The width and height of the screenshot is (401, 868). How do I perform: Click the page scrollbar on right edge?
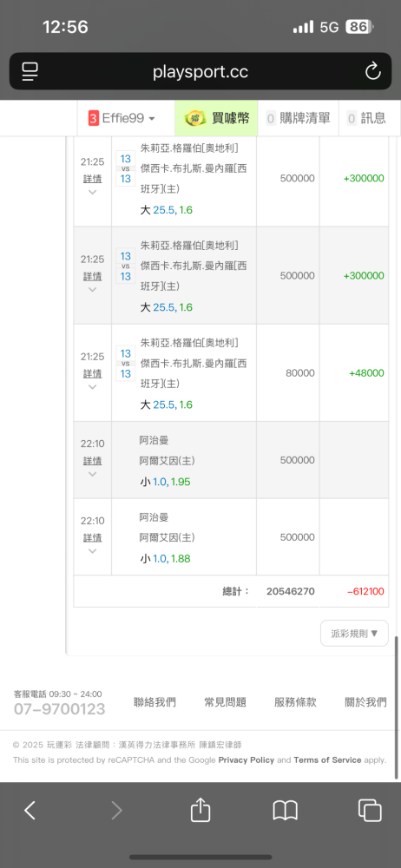[397, 707]
